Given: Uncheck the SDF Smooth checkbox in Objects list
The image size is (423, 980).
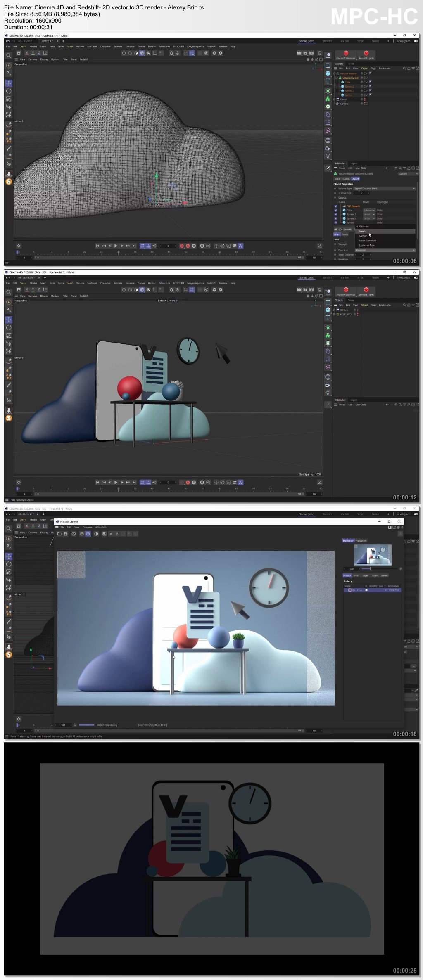Looking at the screenshot, I should pos(336,206).
